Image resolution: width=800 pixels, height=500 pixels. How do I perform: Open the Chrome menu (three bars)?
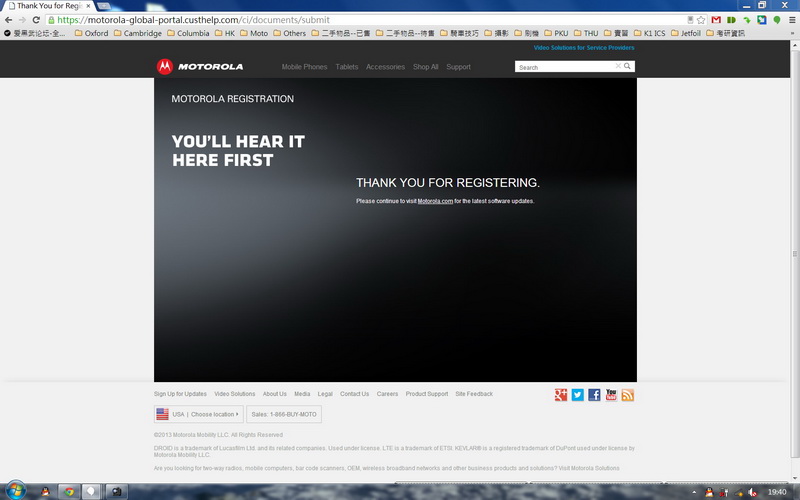[x=792, y=20]
